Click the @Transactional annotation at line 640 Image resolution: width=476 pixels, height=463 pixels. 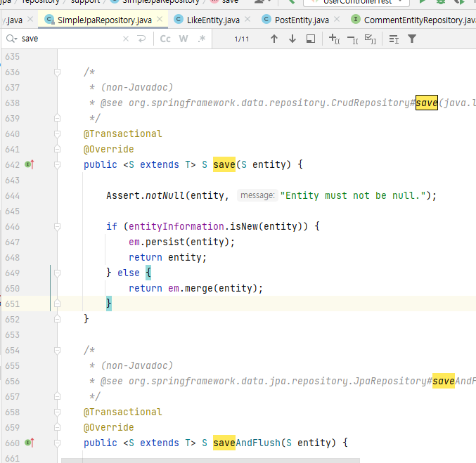point(122,133)
